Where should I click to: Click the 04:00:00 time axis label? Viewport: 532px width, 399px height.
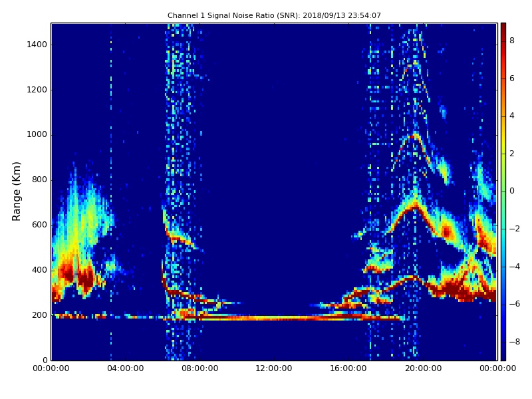[126, 368]
